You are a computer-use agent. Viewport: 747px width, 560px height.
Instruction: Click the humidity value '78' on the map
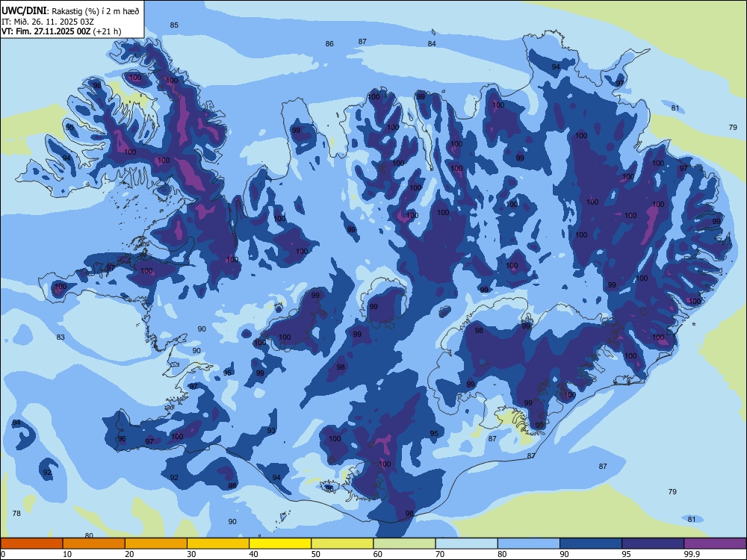click(16, 514)
